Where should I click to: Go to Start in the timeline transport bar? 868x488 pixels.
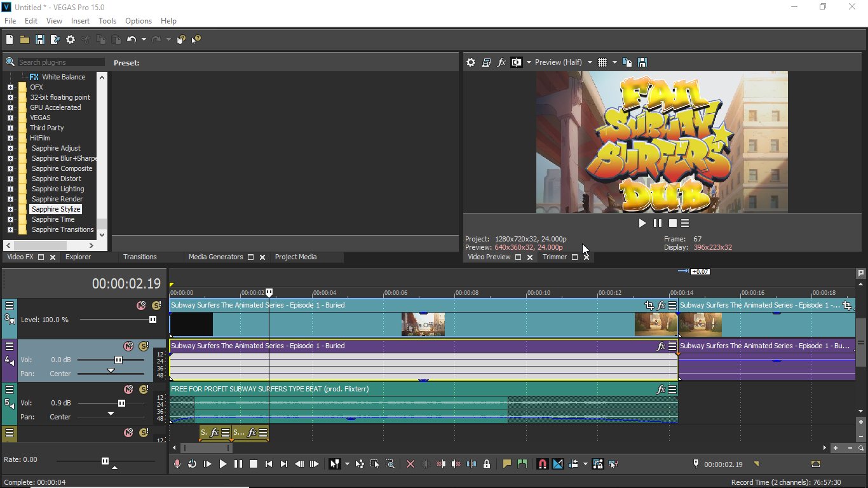coord(268,464)
